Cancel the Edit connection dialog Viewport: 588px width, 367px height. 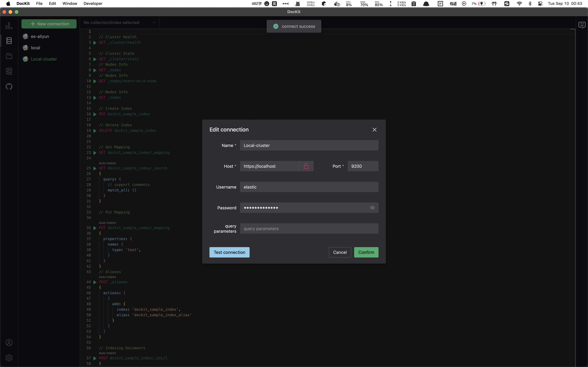tap(340, 252)
